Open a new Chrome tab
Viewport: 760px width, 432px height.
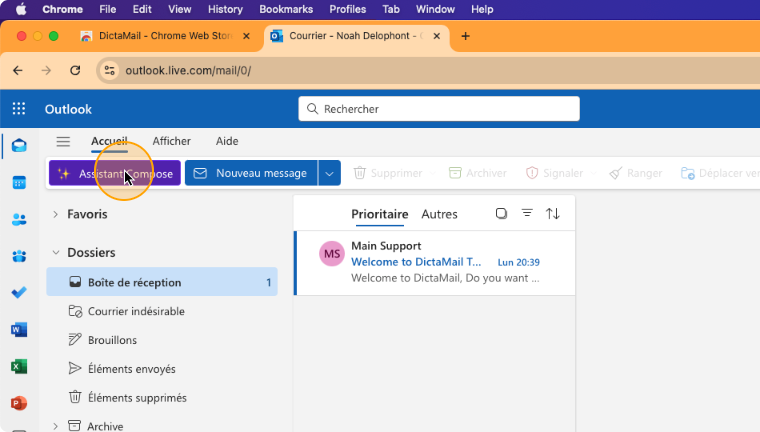pos(465,36)
